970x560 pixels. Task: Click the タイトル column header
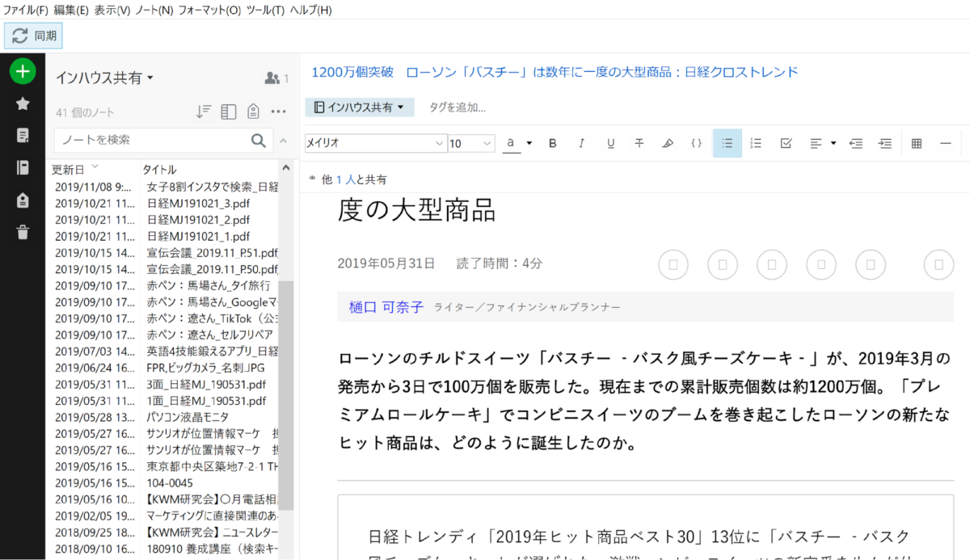pyautogui.click(x=160, y=169)
